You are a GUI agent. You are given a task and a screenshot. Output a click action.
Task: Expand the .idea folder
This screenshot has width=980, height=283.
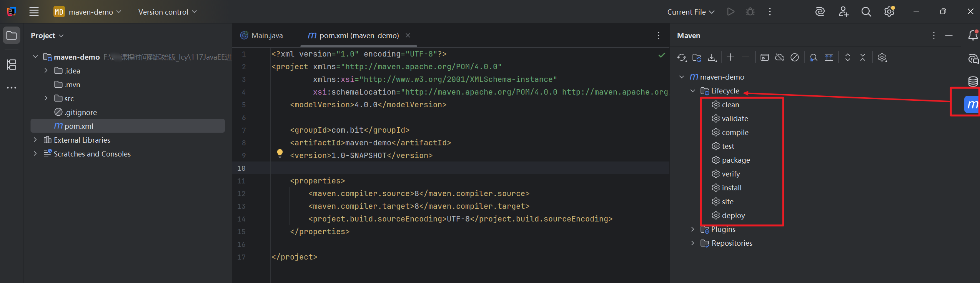tap(46, 71)
